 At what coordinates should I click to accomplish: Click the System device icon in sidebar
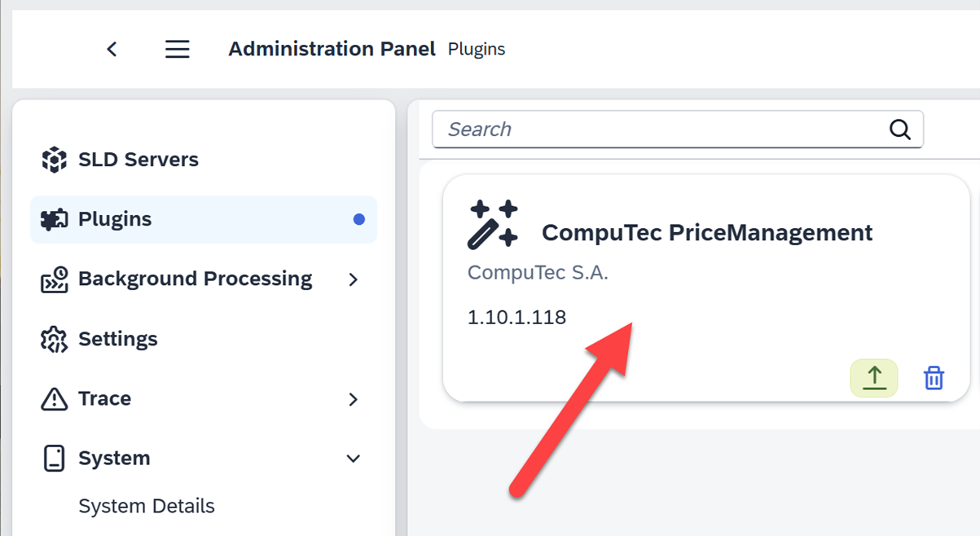pos(54,458)
